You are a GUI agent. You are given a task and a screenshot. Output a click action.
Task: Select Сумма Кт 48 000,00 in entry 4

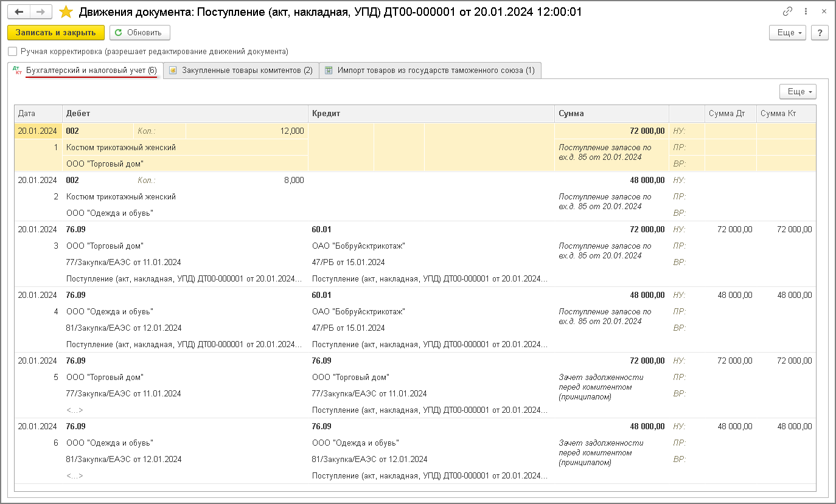(794, 295)
